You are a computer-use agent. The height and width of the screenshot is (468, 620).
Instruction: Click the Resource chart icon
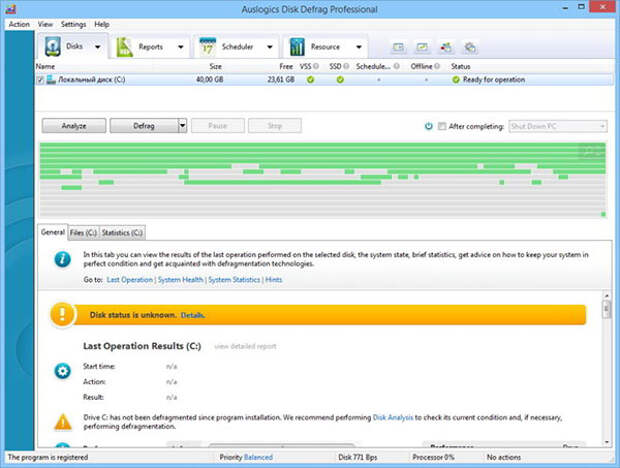tap(297, 47)
